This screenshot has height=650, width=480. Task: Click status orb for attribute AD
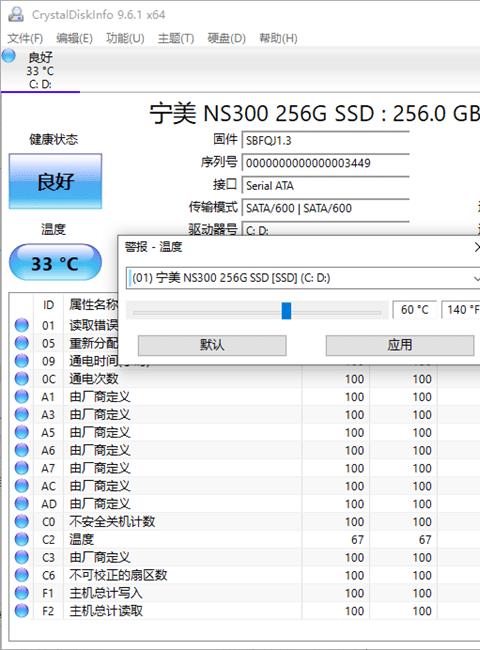(x=22, y=503)
